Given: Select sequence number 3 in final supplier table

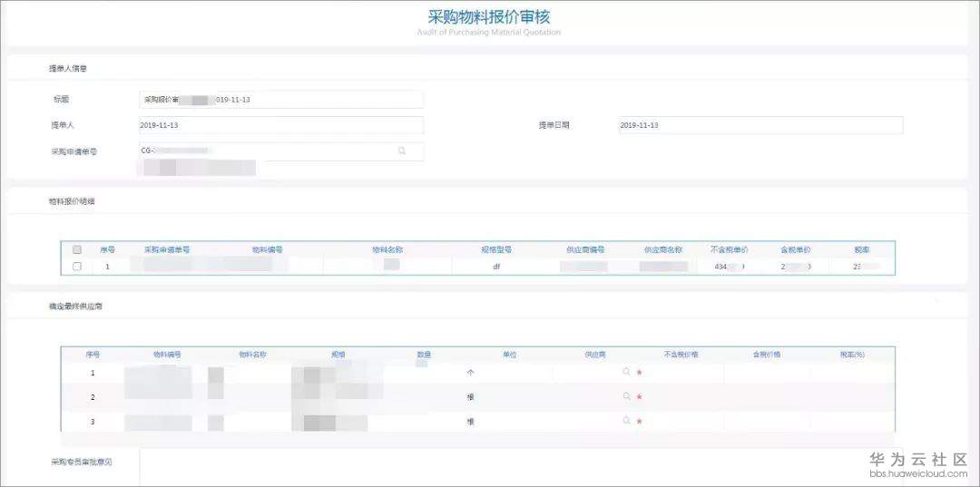Looking at the screenshot, I should coord(93,422).
